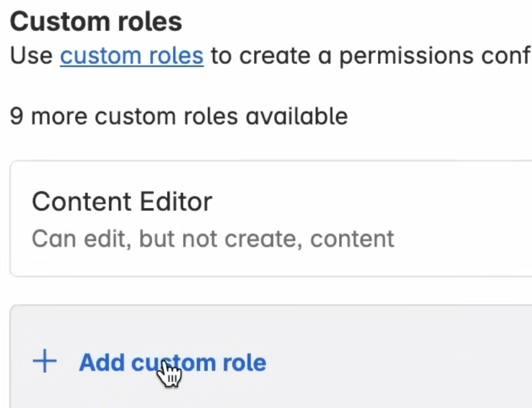
Task: Click the '9 more custom roles available' text
Action: (179, 116)
